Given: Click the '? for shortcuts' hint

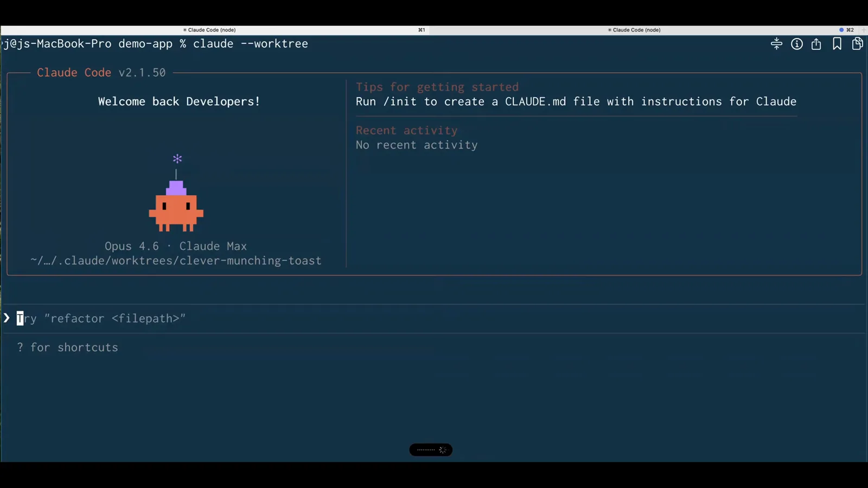Looking at the screenshot, I should (67, 348).
